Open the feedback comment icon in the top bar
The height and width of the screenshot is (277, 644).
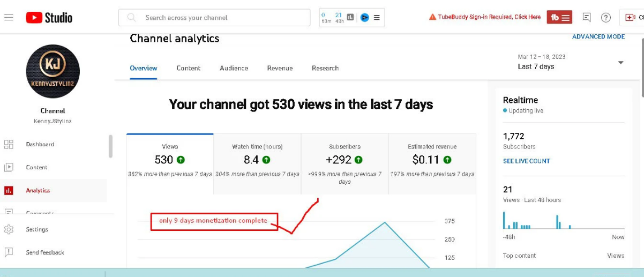(x=587, y=18)
